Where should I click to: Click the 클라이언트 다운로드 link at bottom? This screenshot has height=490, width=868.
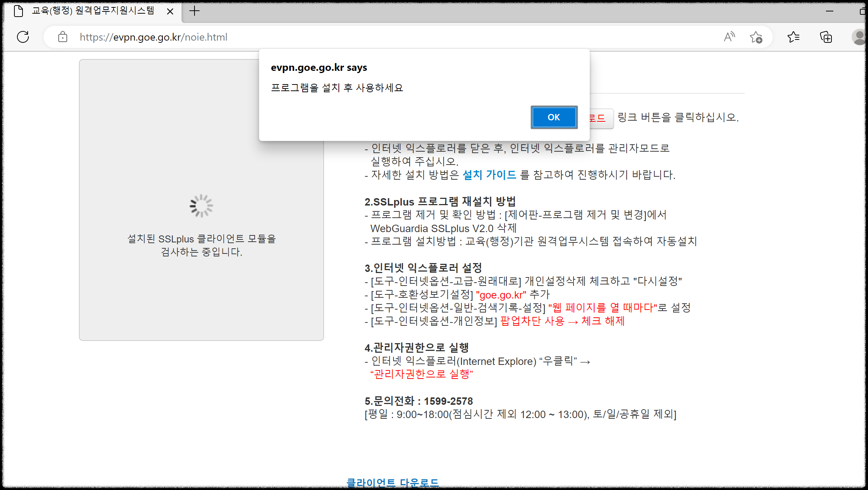(392, 483)
